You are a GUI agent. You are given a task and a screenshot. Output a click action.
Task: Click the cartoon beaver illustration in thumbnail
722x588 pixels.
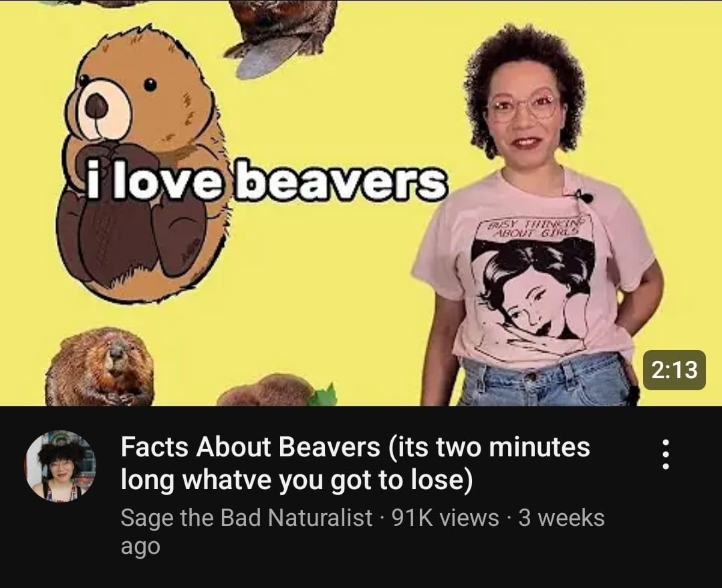[140, 166]
